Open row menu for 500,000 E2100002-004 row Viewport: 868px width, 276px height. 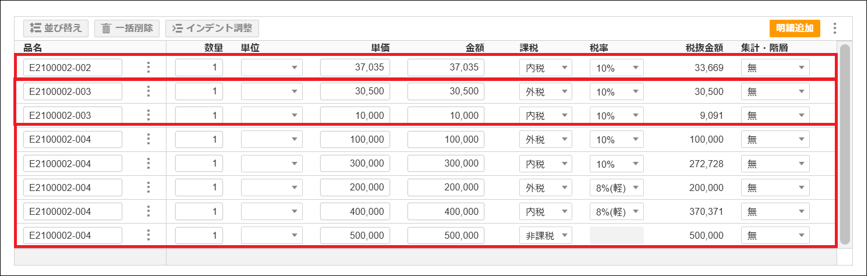[148, 235]
